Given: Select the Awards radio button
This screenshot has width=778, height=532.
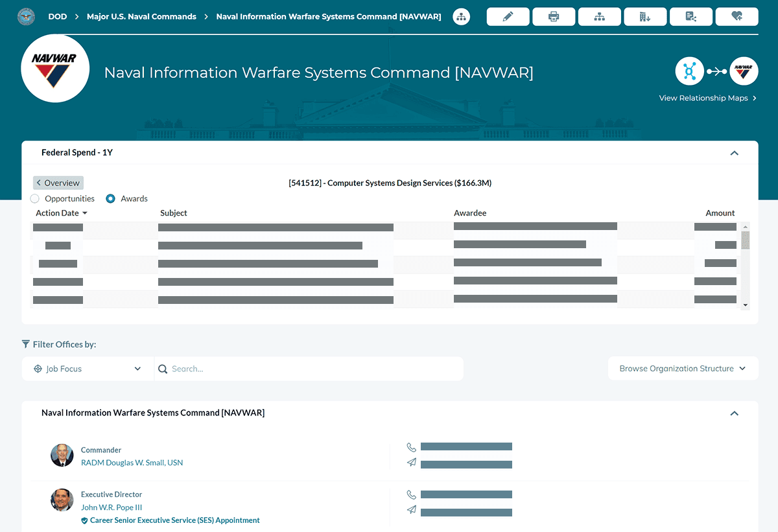Looking at the screenshot, I should click(111, 199).
